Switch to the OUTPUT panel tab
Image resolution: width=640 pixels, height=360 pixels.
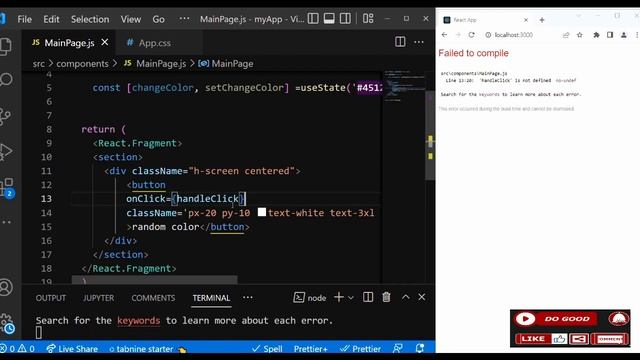(51, 298)
